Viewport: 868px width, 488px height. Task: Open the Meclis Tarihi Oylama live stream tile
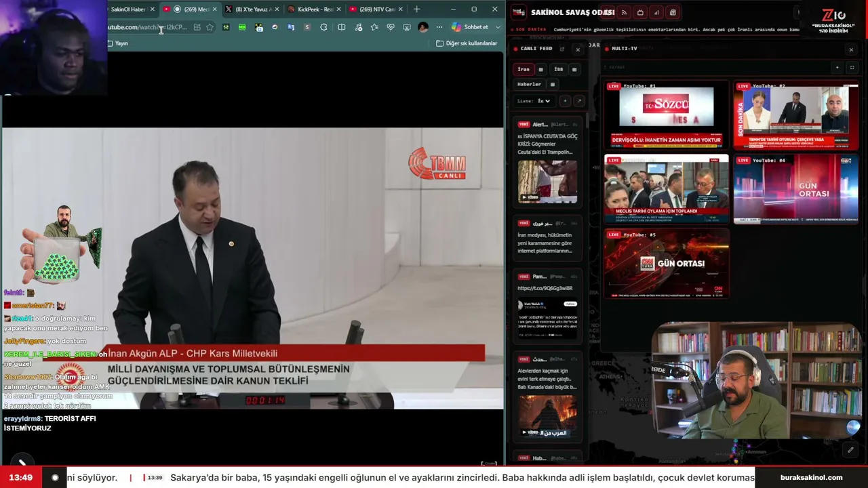[667, 188]
